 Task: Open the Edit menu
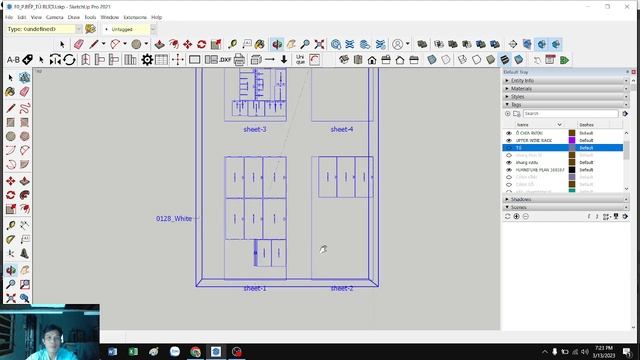click(22, 17)
